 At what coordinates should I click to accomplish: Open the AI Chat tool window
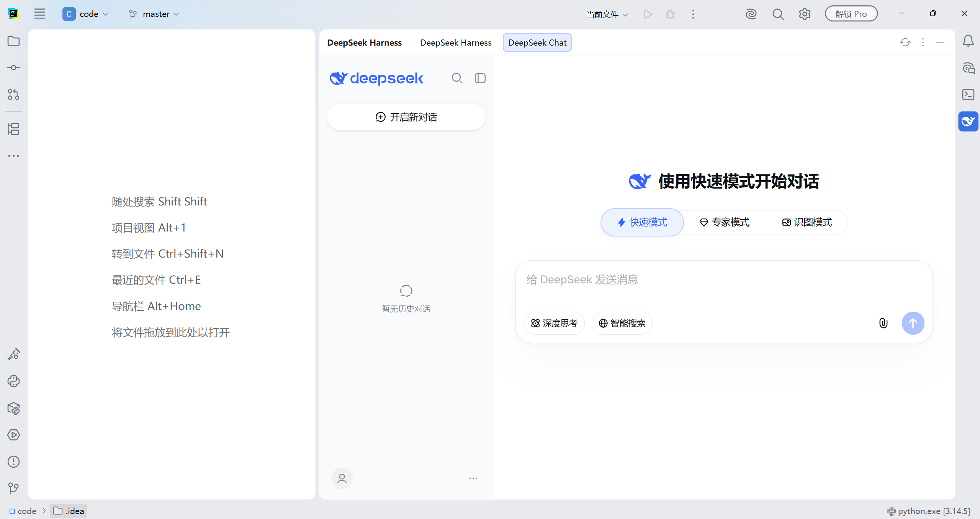point(968,68)
